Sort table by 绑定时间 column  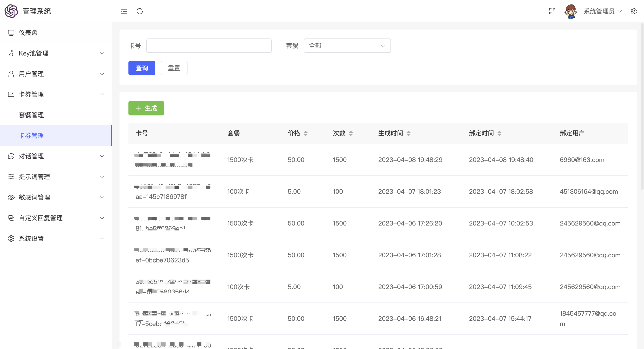tap(499, 133)
